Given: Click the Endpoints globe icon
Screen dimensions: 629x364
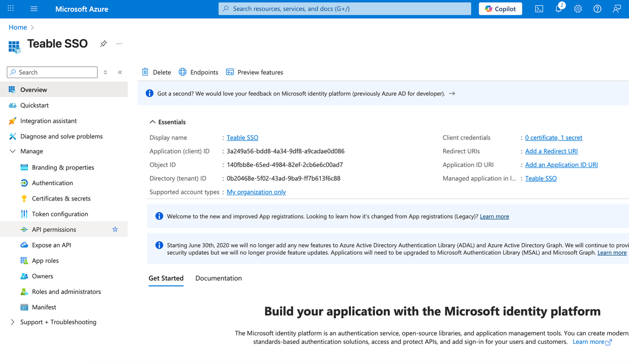Looking at the screenshot, I should (183, 72).
